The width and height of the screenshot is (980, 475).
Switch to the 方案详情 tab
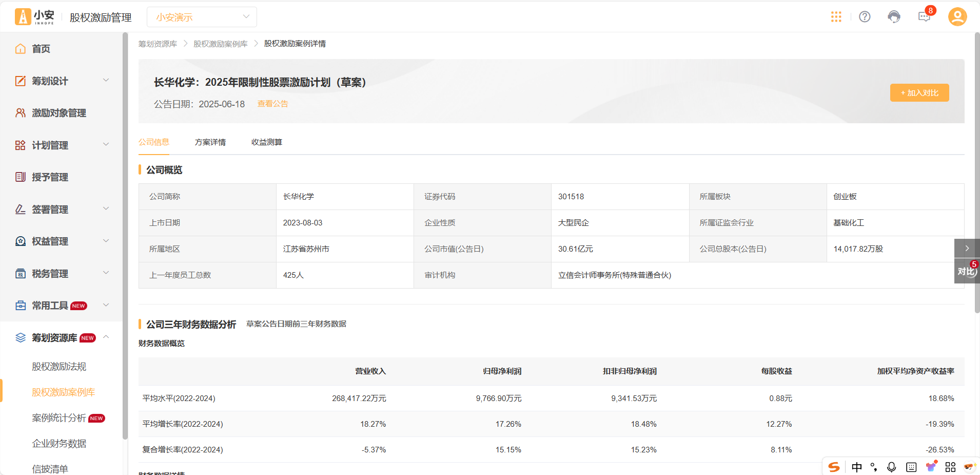pyautogui.click(x=210, y=142)
